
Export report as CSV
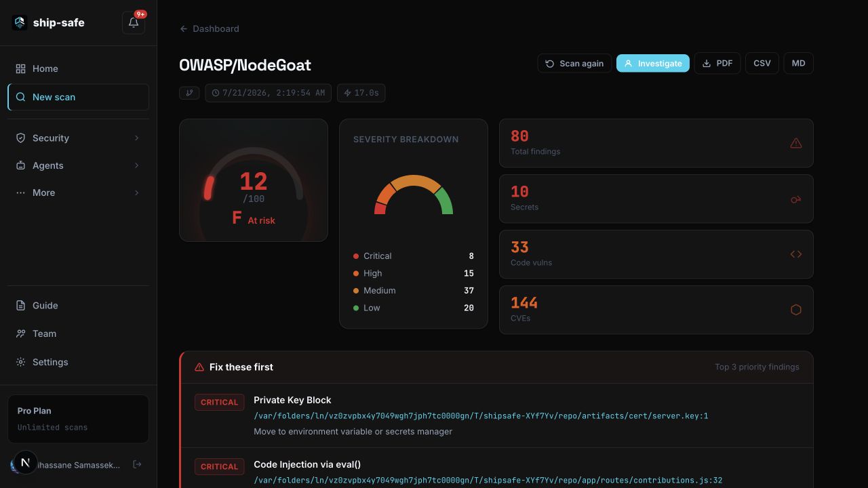click(x=762, y=63)
